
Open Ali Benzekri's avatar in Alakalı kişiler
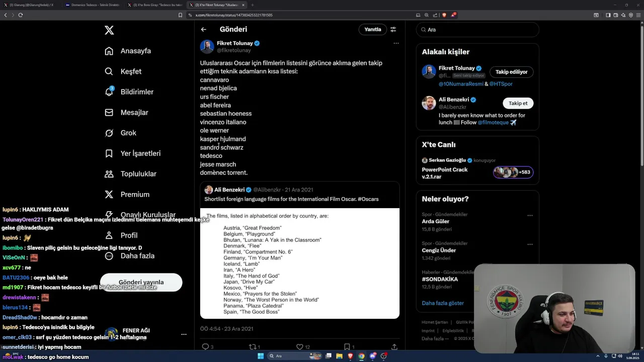click(429, 103)
